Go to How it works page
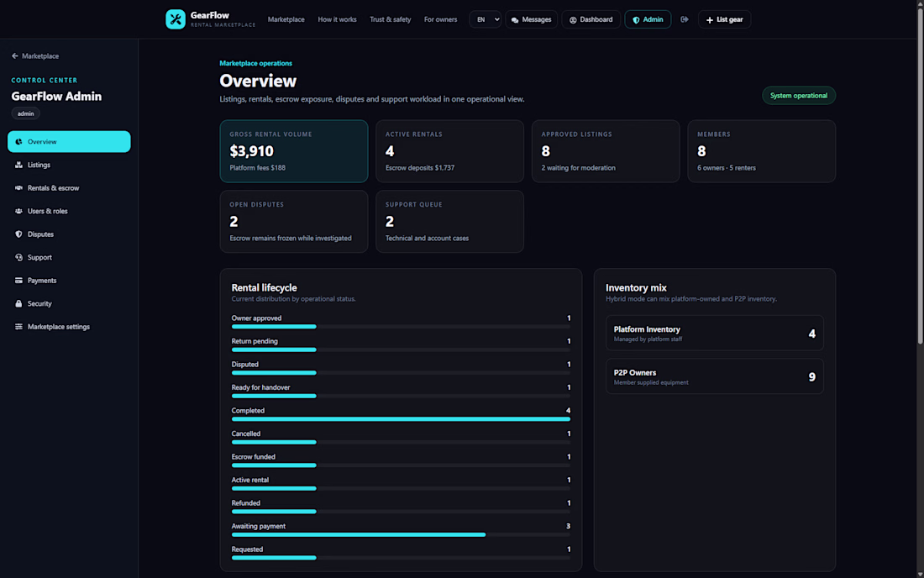Viewport: 924px width, 578px height. pos(337,19)
